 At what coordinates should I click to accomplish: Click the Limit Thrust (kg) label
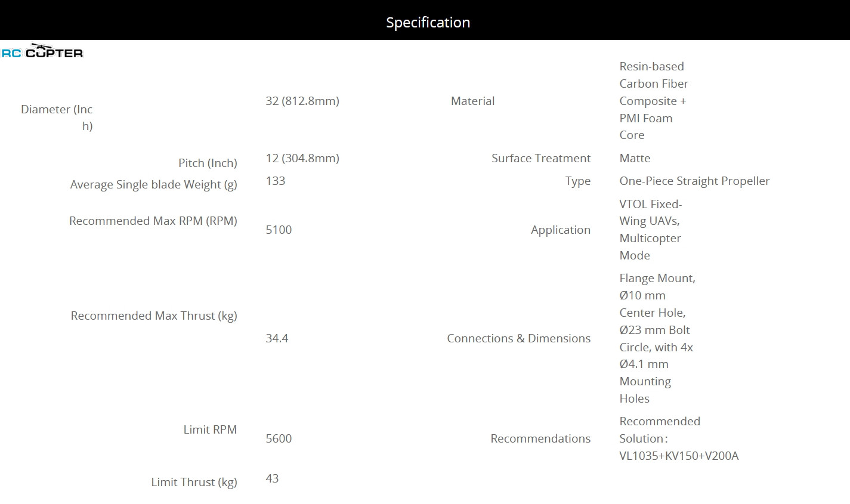[x=194, y=482]
